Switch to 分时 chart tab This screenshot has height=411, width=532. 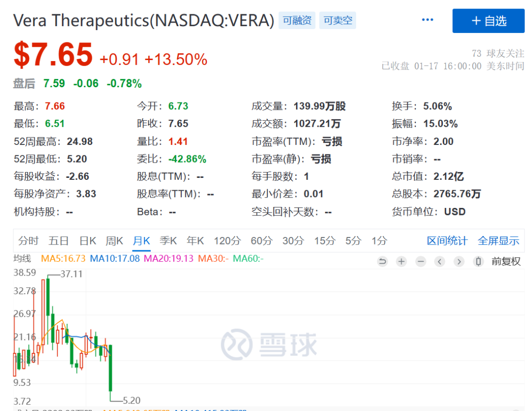click(29, 241)
